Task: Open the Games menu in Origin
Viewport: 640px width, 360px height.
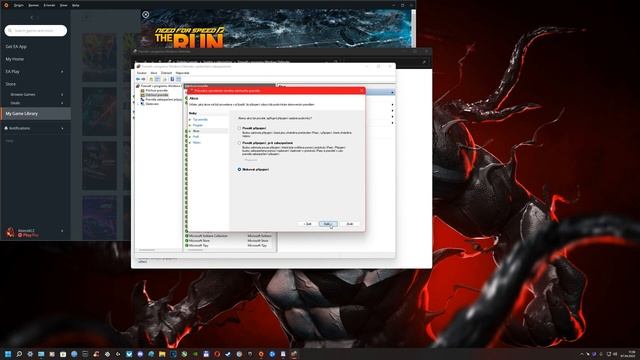Action: [33, 5]
